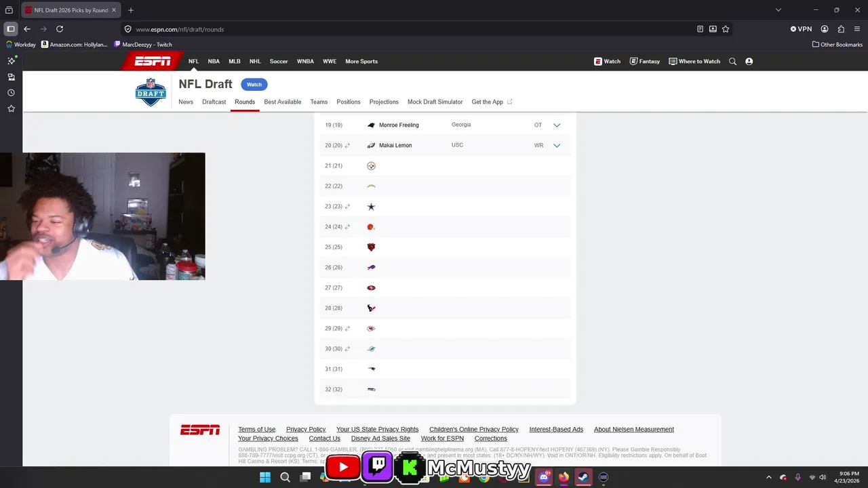Image resolution: width=868 pixels, height=488 pixels.
Task: Click the Panthers logo next to Monroe Freeling
Action: (371, 125)
